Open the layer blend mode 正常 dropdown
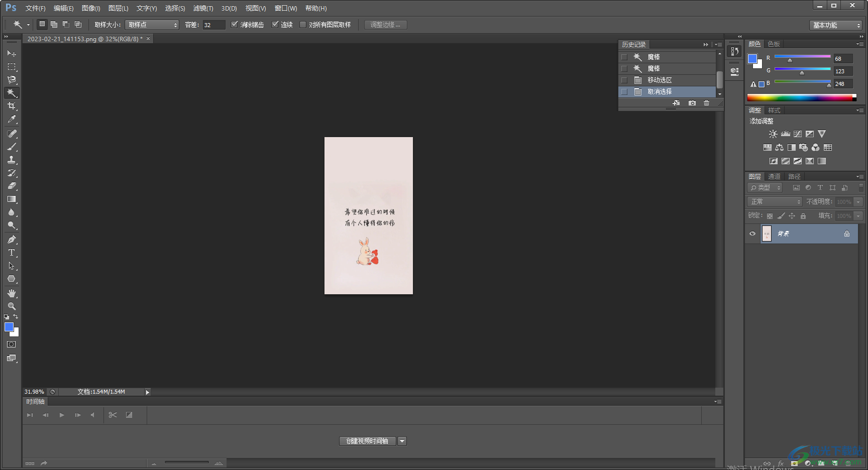This screenshot has width=868, height=470. [775, 201]
